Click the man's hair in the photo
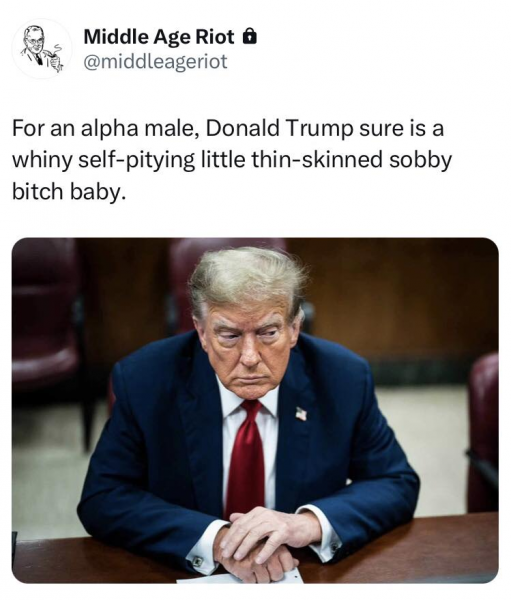511x600 pixels. 247,277
